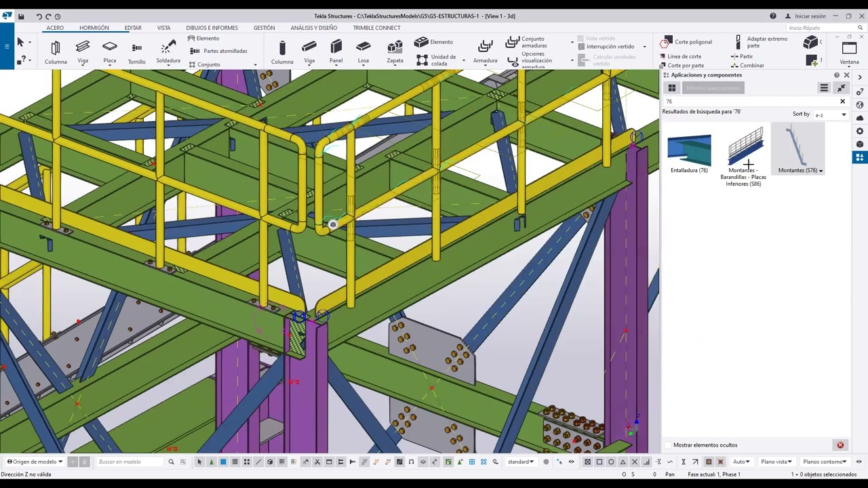This screenshot has width=868, height=488.
Task: Open the EDITAR ribbon tab
Action: point(133,28)
